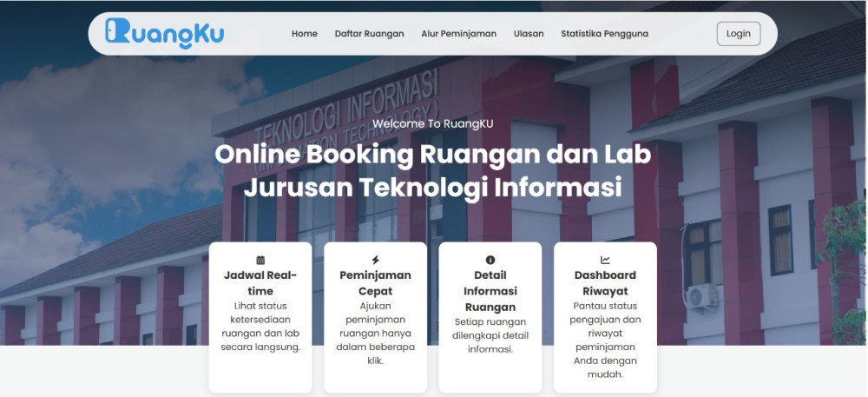Click the line chart icon above Dashboard Riwayat

click(x=605, y=260)
